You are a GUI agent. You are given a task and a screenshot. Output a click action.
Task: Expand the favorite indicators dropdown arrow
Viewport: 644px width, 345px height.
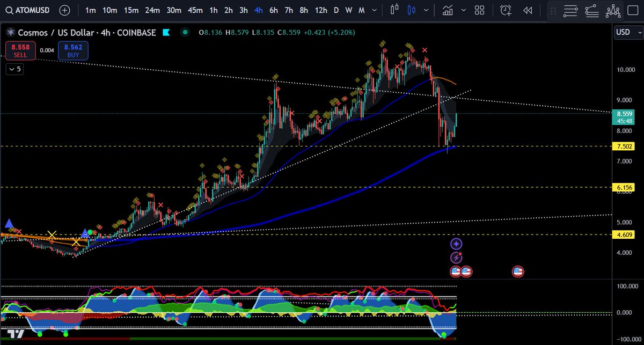click(x=463, y=10)
